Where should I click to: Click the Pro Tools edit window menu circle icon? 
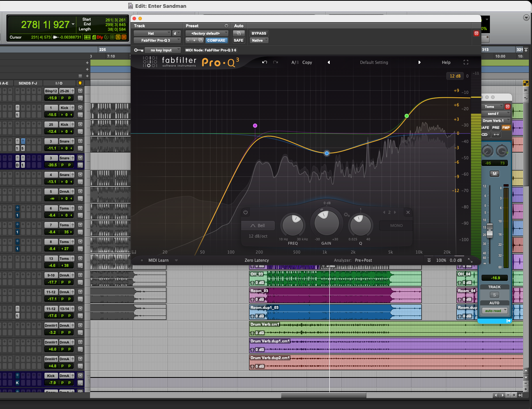click(x=526, y=18)
